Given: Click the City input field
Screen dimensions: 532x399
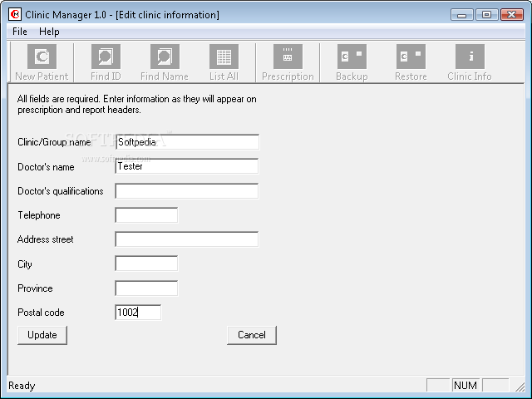Looking at the screenshot, I should (x=146, y=264).
